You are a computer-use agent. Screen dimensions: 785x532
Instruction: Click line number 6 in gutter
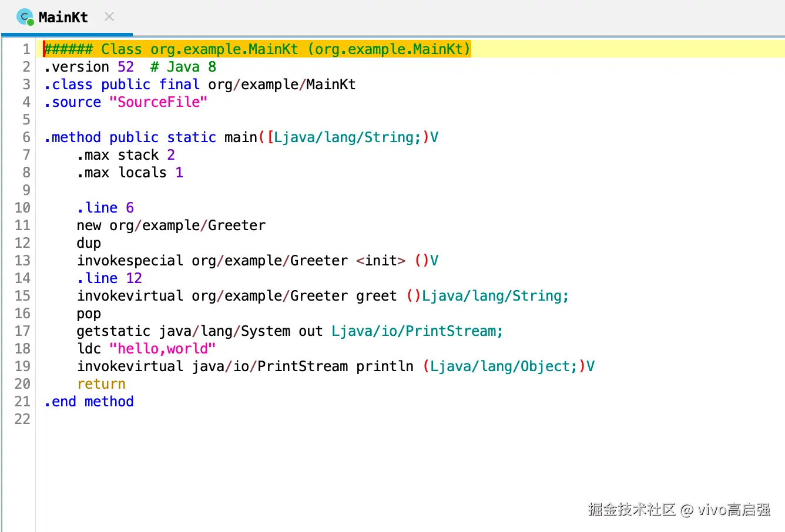[26, 137]
